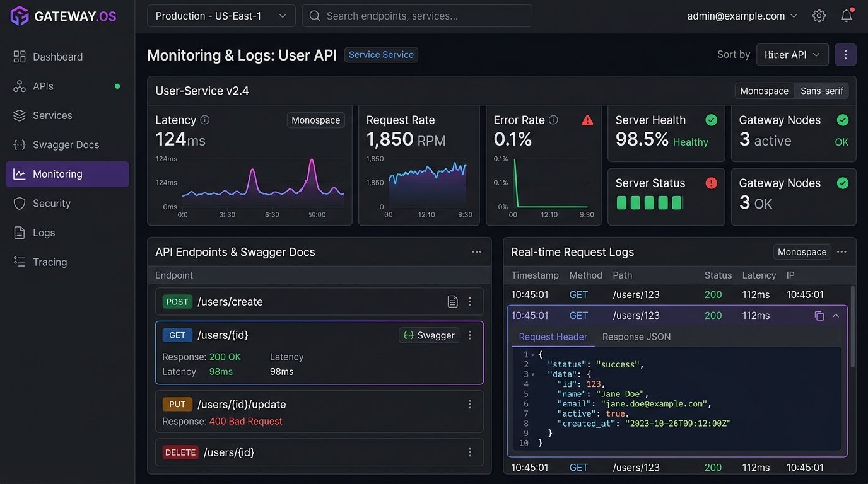
Task: Collapse the "data" object on line 3
Action: pos(532,374)
